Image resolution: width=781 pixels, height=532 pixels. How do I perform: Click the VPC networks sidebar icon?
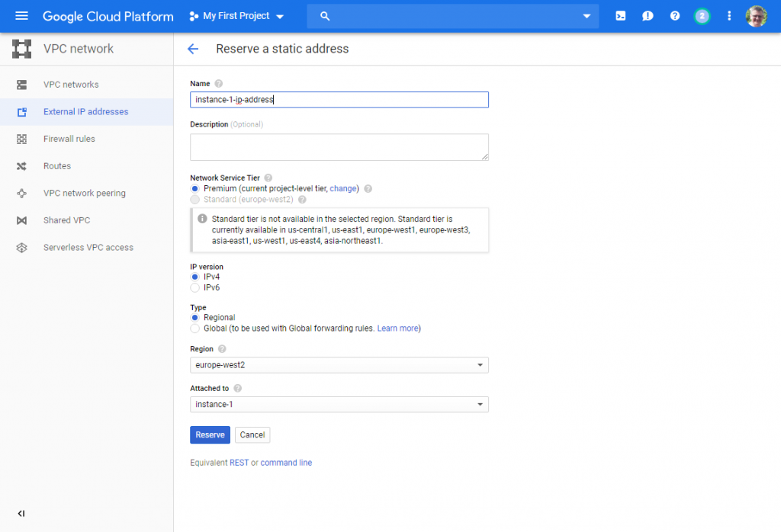21,85
